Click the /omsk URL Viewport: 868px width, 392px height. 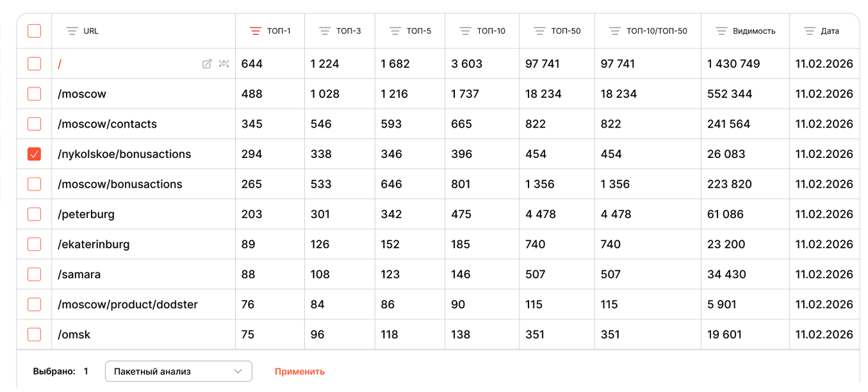[x=74, y=334]
